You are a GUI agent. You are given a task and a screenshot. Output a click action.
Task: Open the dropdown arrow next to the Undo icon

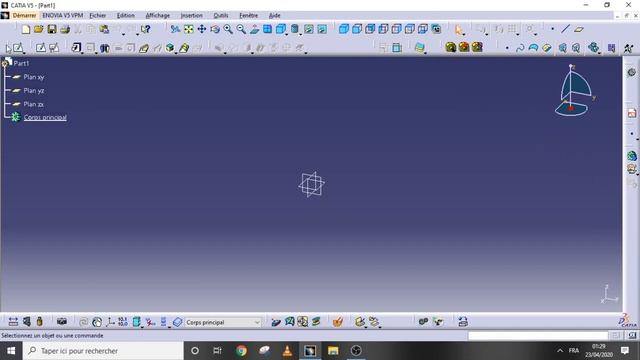pos(123,34)
